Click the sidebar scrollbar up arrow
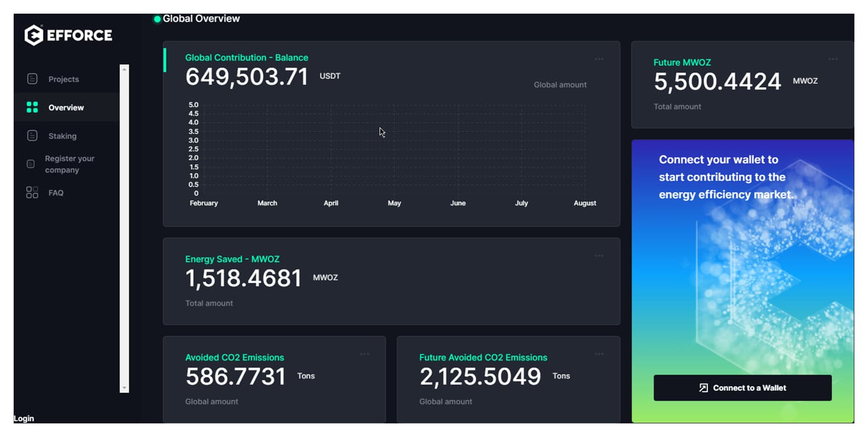 click(124, 69)
